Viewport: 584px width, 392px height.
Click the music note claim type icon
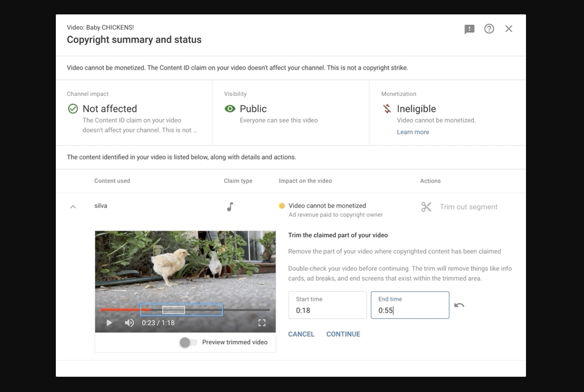click(230, 207)
